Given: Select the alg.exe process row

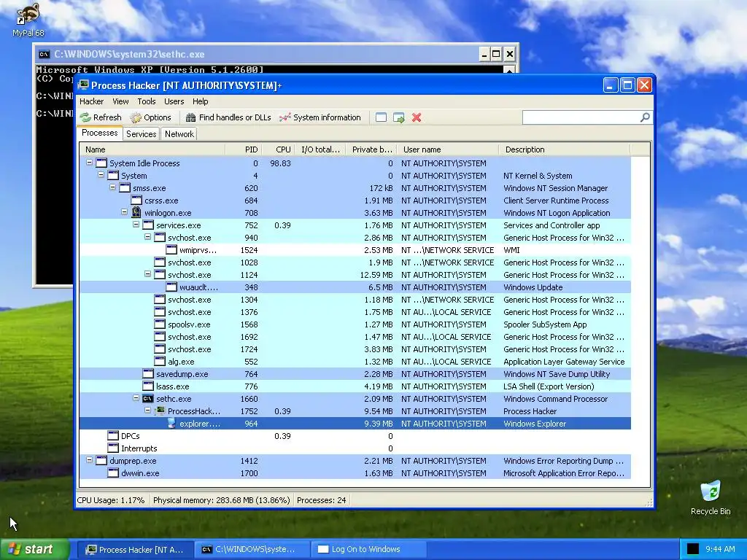Looking at the screenshot, I should click(355, 362).
